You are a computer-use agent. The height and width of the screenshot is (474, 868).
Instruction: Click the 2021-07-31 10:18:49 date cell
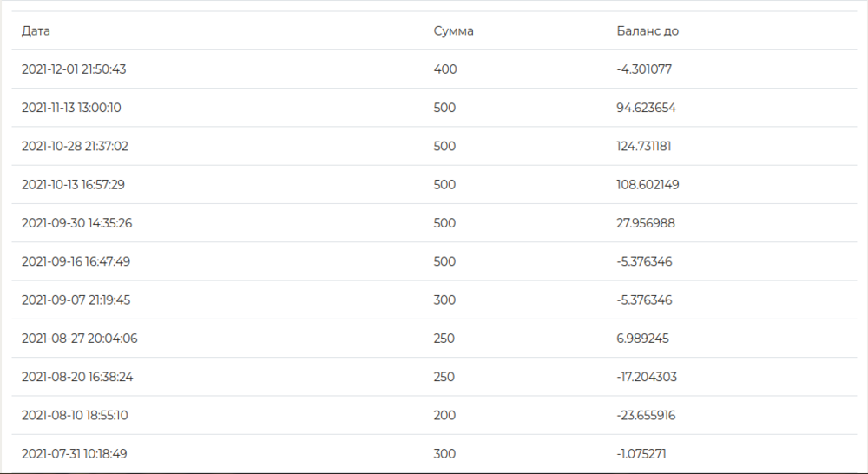pos(74,453)
